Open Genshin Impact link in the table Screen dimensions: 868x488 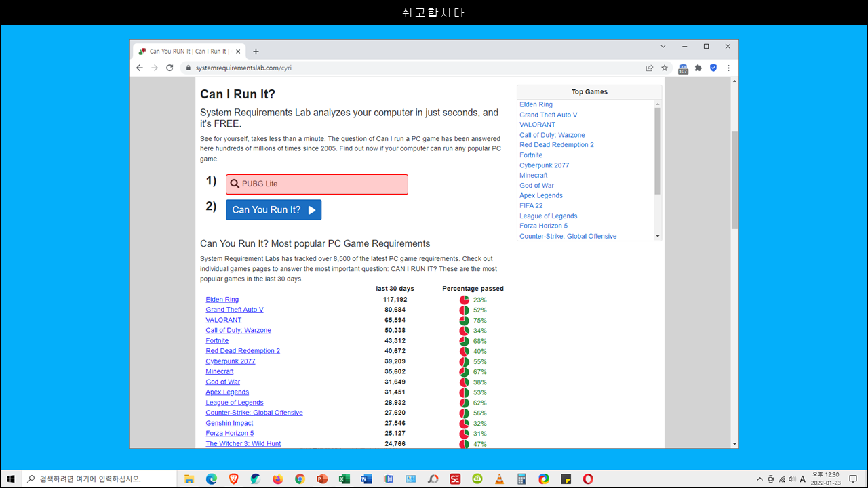(x=229, y=423)
